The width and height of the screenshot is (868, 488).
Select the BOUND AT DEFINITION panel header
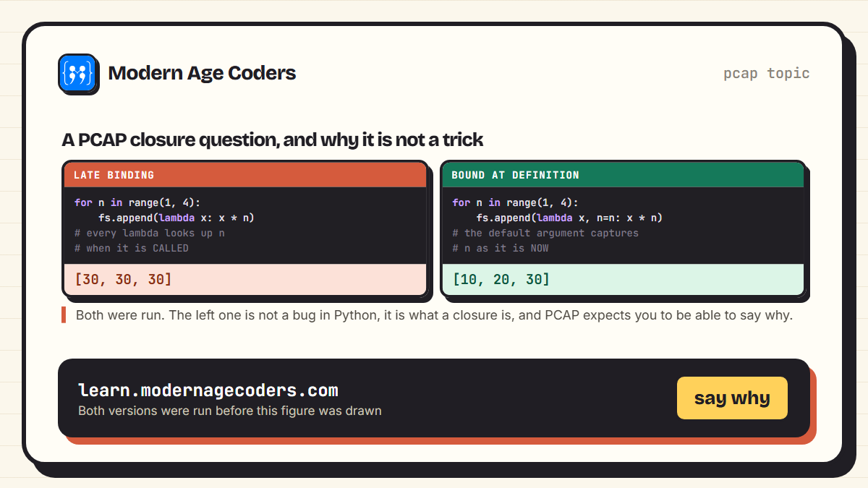623,175
